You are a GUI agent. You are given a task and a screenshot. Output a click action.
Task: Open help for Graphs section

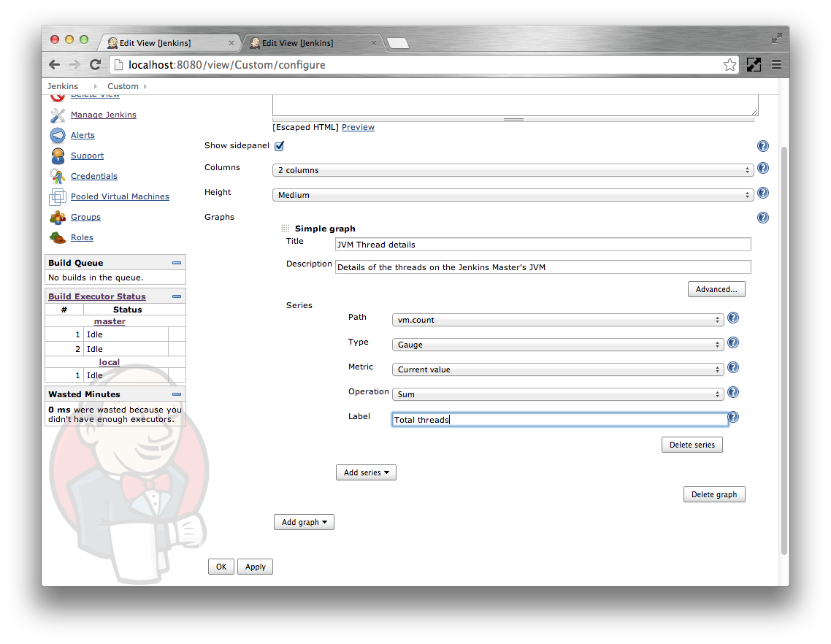pos(762,218)
